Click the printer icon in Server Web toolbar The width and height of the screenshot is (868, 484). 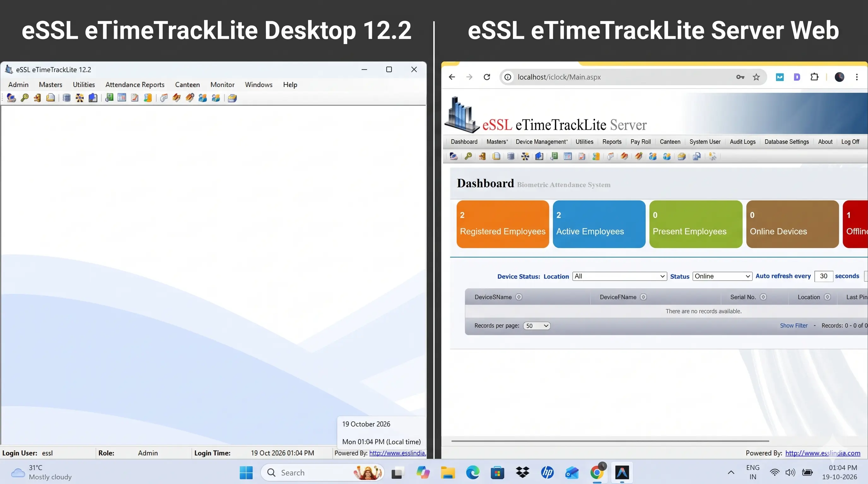tap(681, 156)
